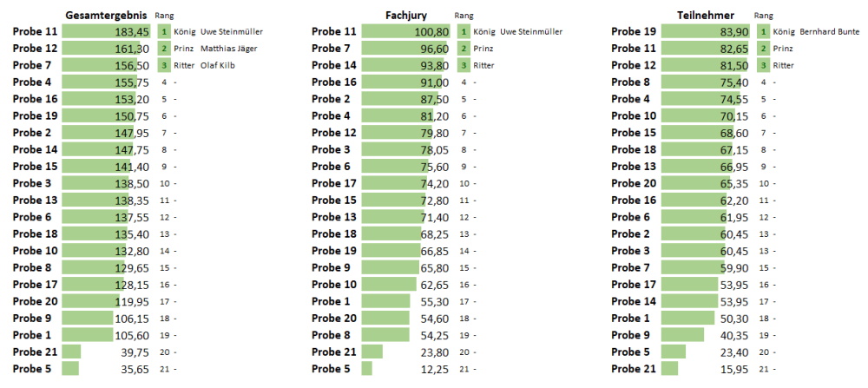Screen dimensions: 868x388
Task: Select the rank 1 badge in Fachjury table
Action: [462, 31]
